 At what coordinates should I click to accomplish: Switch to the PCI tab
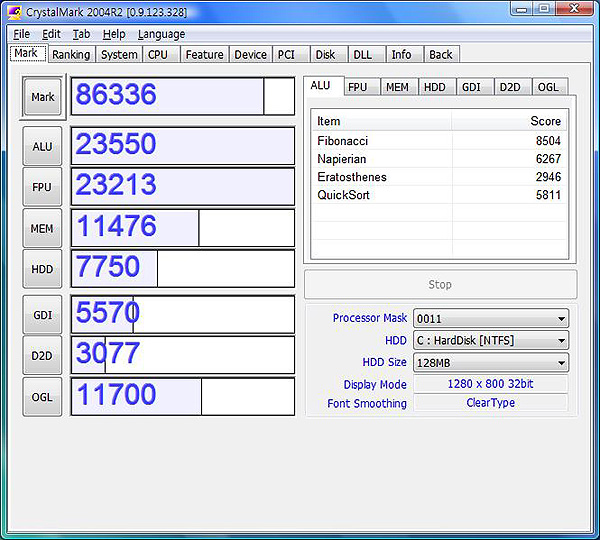(291, 54)
